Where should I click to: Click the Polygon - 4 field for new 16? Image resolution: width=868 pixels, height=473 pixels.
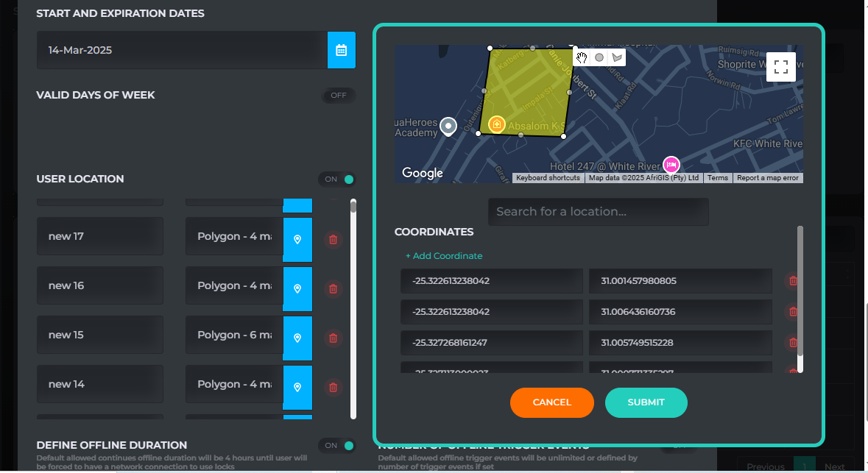pyautogui.click(x=234, y=285)
